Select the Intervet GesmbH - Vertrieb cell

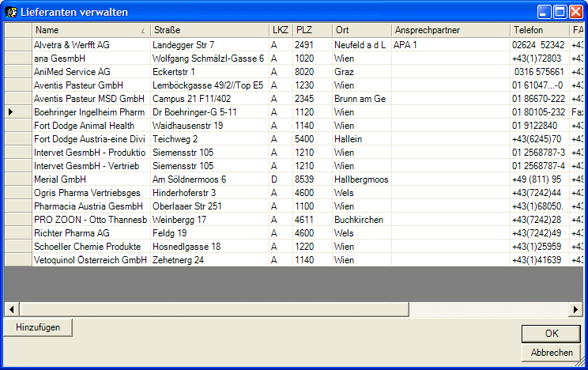(91, 166)
